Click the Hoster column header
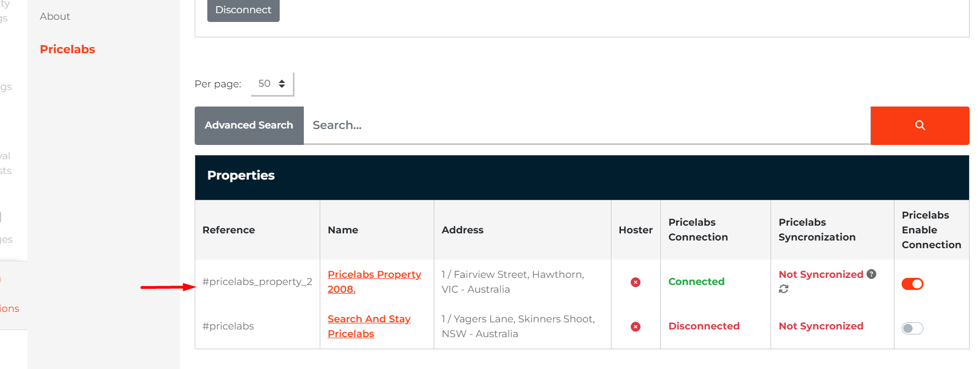Viewport: 980px width, 369px height. pyautogui.click(x=636, y=230)
